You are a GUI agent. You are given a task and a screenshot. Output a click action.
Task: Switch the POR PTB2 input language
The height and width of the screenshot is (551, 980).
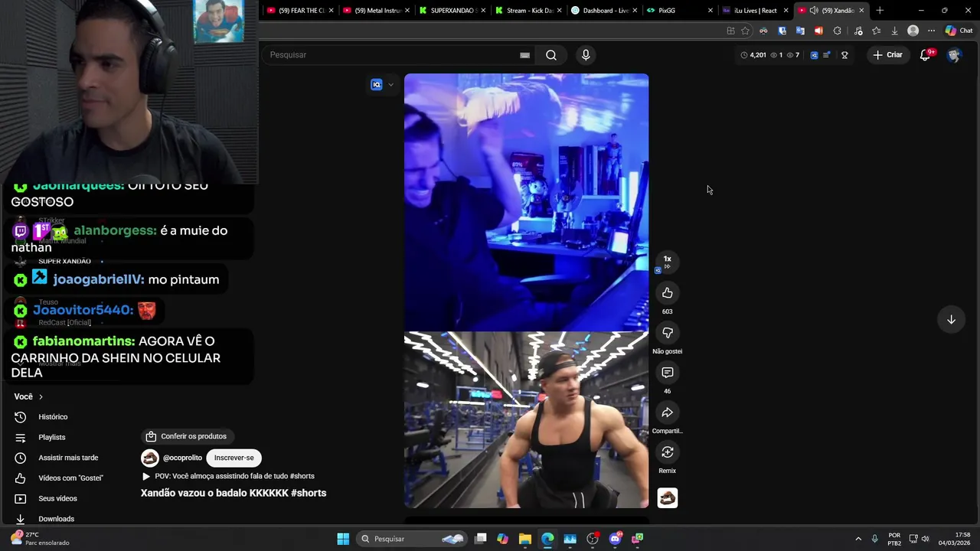894,539
